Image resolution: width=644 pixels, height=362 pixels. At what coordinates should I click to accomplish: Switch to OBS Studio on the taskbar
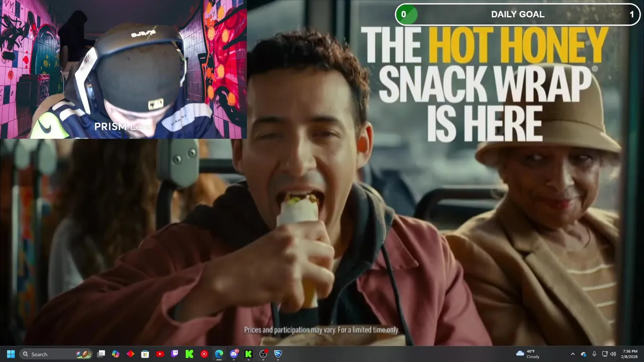point(263,354)
